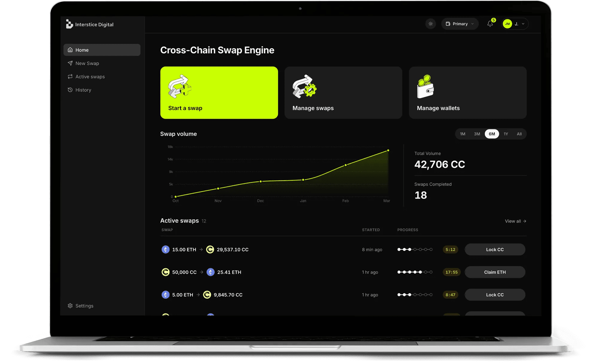Click the CC coin icon beside 50,000 CC
This screenshot has width=599, height=364.
pos(166,272)
